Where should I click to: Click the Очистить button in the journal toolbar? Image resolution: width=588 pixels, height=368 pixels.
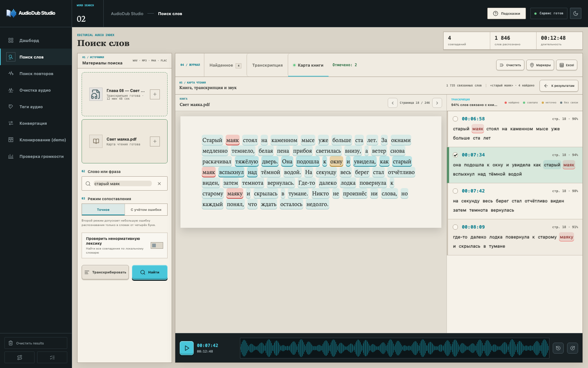point(510,65)
